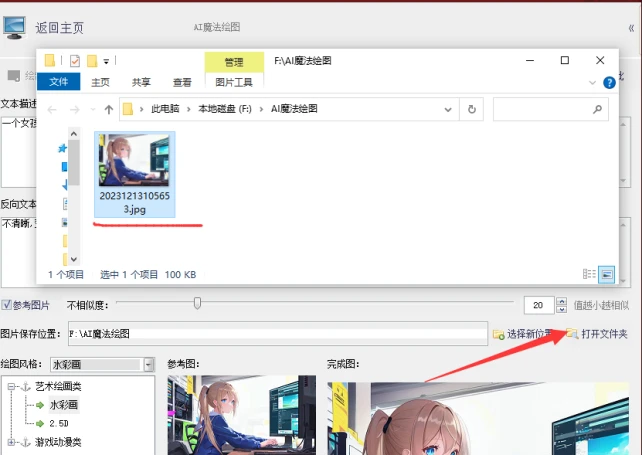This screenshot has height=456, width=643.
Task: Expand the address bar history dropdown
Action: tap(448, 109)
